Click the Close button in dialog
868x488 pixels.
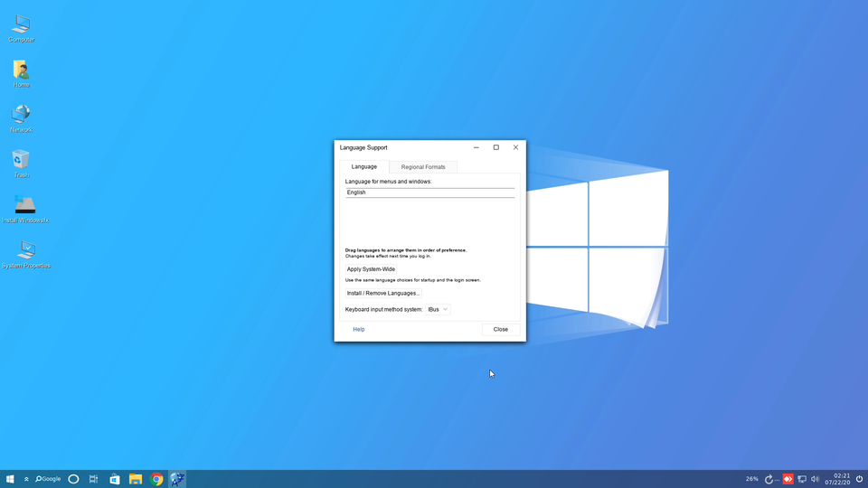pyautogui.click(x=500, y=329)
